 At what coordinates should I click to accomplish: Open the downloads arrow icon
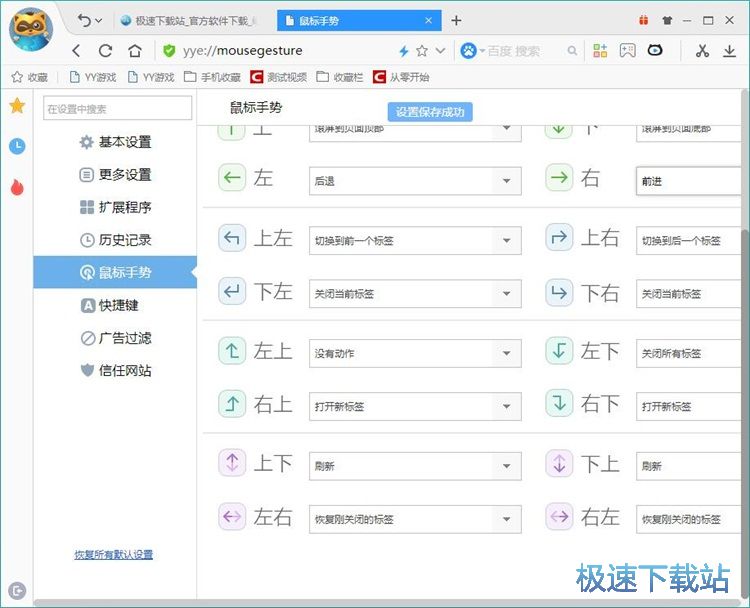[729, 51]
